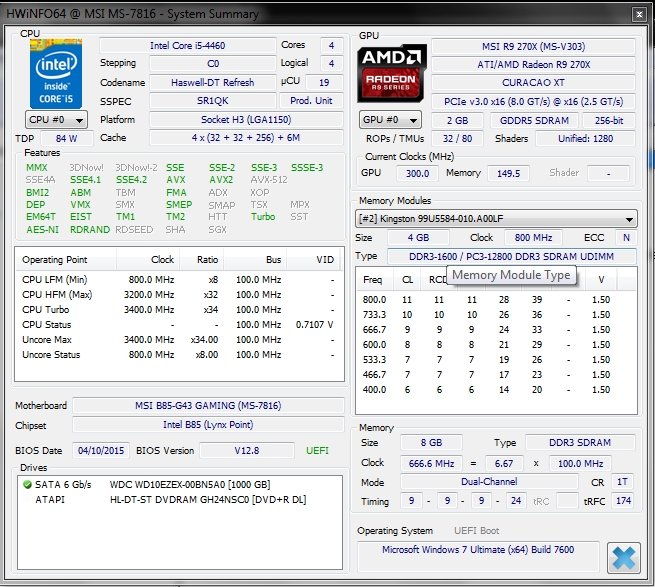Click the Intel Core i5 logo
Viewport: 655px width, 587px height.
click(56, 74)
